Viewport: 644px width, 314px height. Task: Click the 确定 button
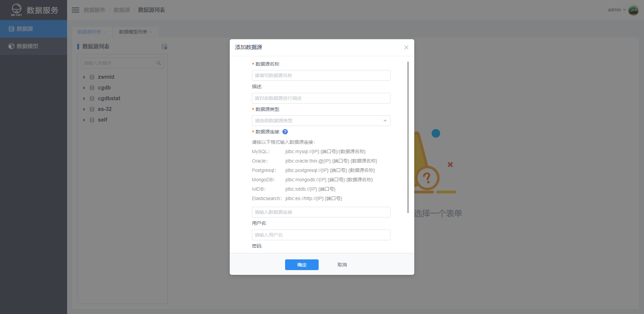[302, 265]
